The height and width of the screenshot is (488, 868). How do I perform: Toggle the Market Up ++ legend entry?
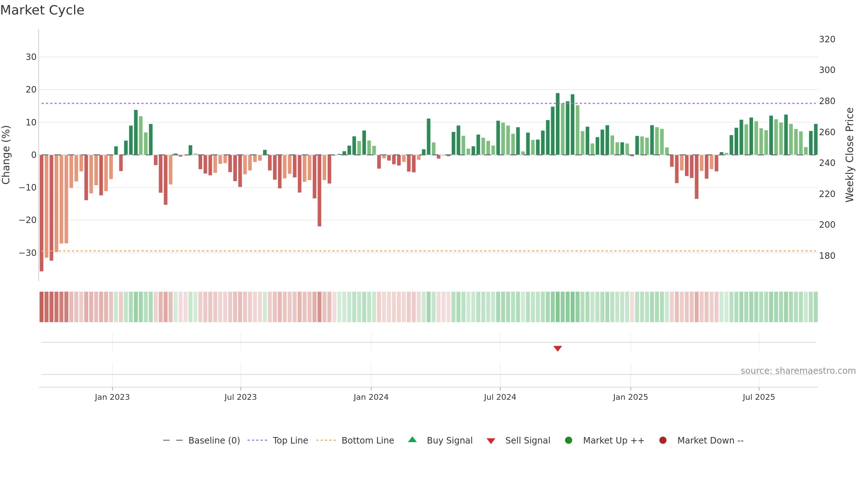(605, 440)
